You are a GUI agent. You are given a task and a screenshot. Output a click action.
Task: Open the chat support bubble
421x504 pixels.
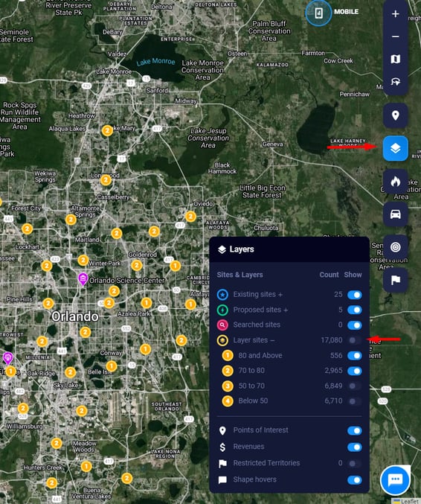coord(395,480)
